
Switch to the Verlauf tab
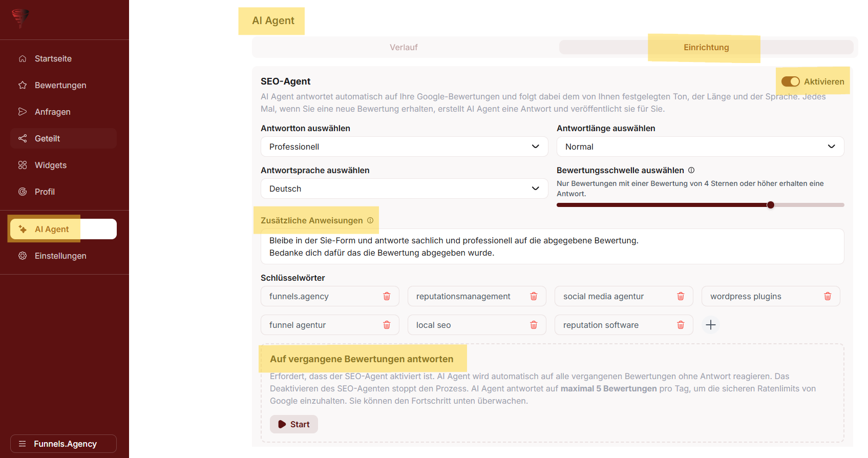coord(404,47)
